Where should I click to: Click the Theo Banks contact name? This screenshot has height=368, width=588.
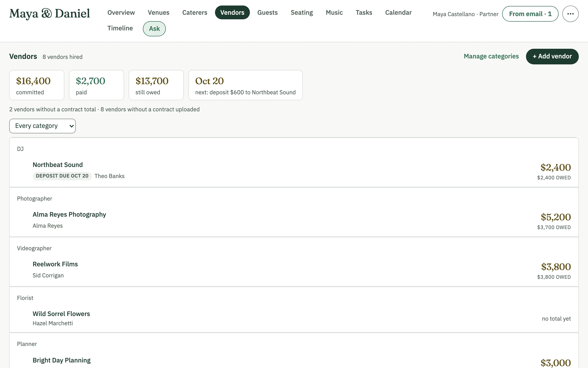pos(109,176)
